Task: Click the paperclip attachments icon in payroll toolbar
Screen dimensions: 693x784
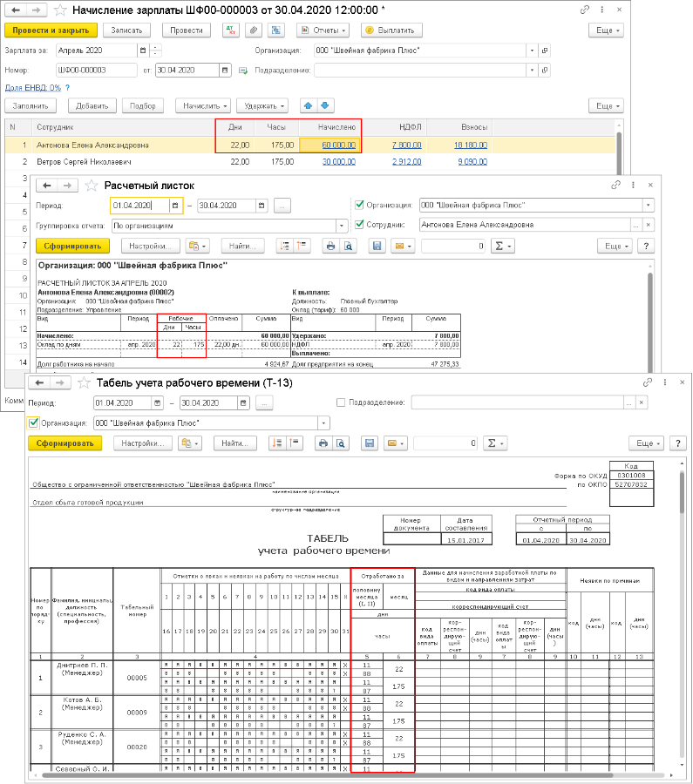Action: (254, 30)
